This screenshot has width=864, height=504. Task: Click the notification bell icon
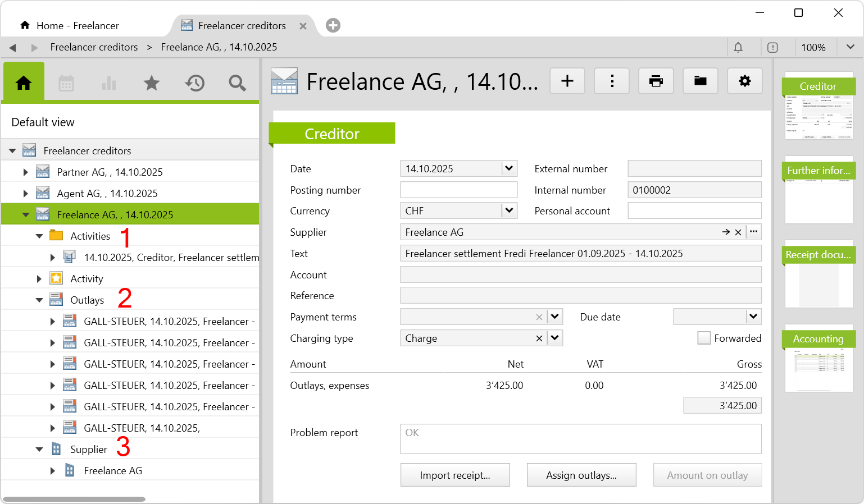pos(738,48)
